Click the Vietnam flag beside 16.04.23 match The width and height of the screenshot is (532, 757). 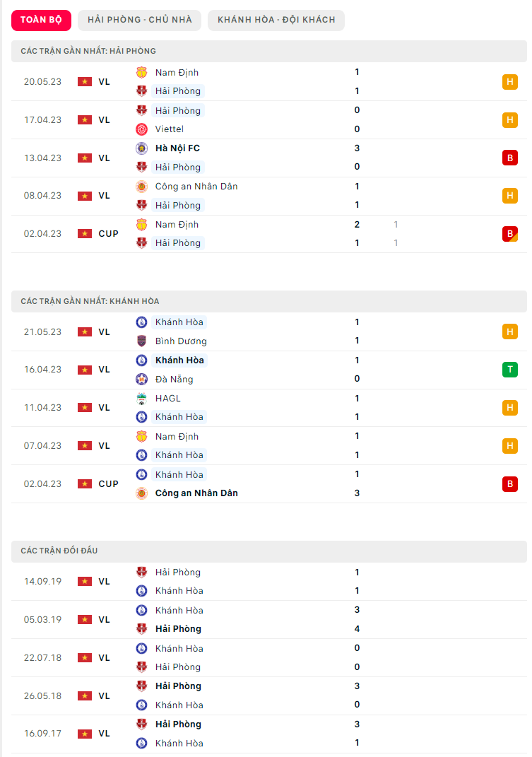(85, 370)
